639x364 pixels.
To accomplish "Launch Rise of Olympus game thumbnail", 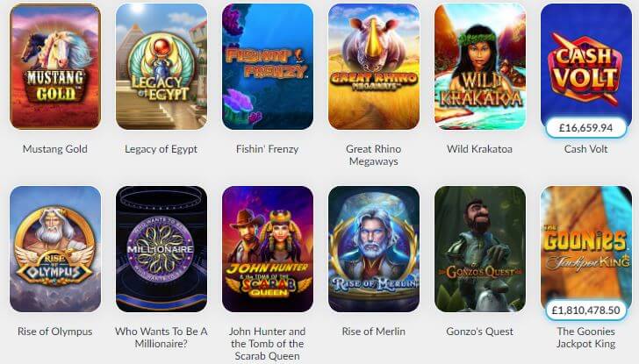I will click(55, 249).
